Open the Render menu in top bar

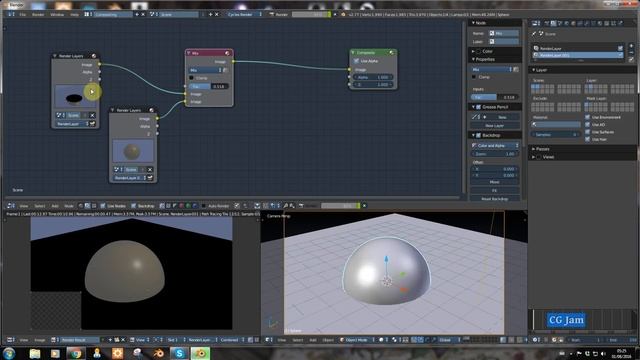click(x=38, y=14)
